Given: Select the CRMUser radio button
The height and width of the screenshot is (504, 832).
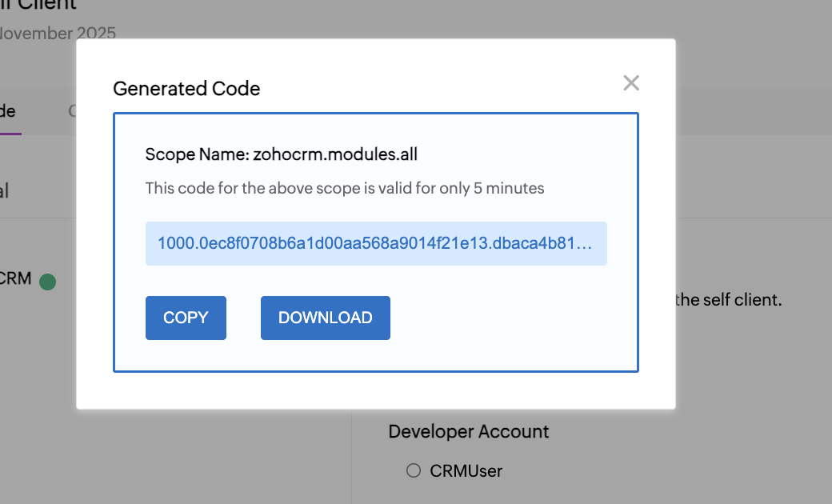Looking at the screenshot, I should (x=414, y=470).
